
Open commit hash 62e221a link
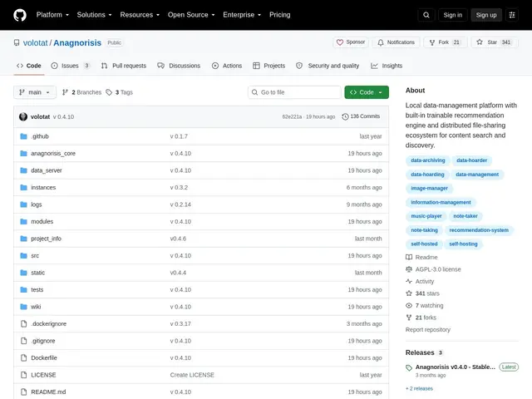click(x=292, y=116)
